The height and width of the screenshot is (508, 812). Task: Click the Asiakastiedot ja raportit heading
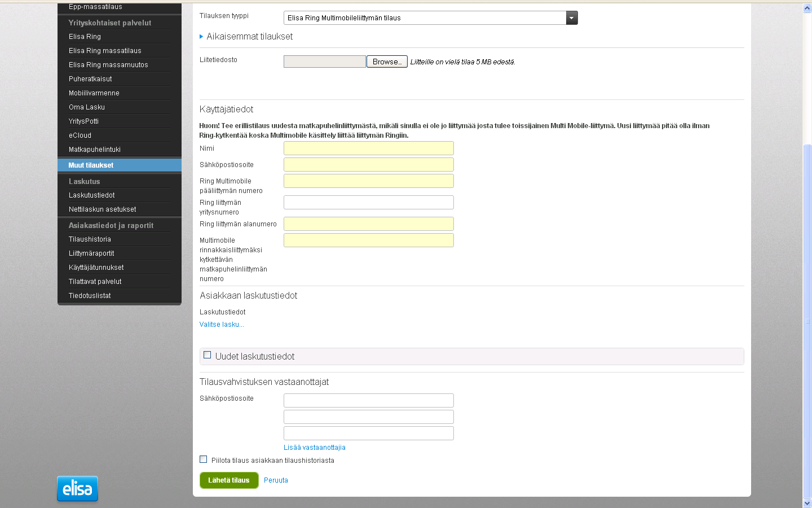(111, 226)
